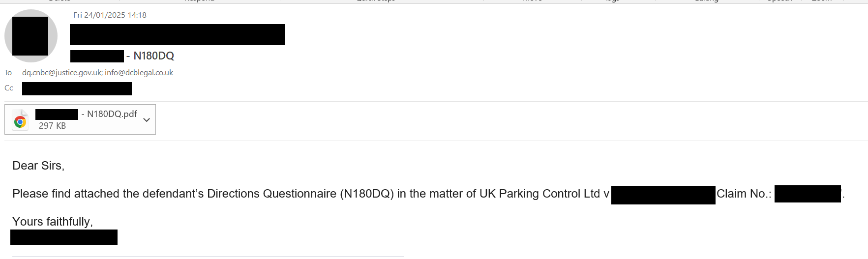Click the redacted Cc recipient
Image resolution: width=868 pixels, height=259 pixels.
click(x=77, y=88)
